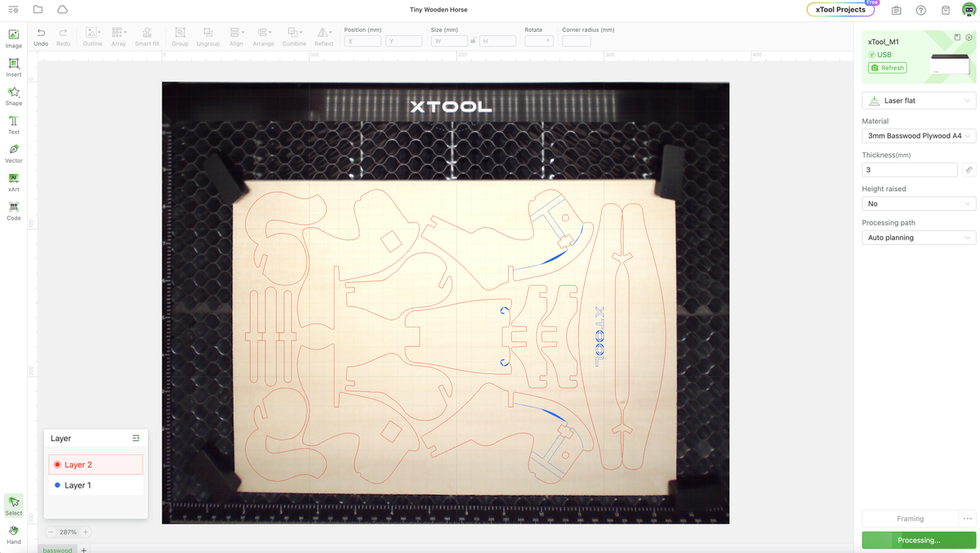
Task: Open the xTool Projects menu
Action: [840, 10]
